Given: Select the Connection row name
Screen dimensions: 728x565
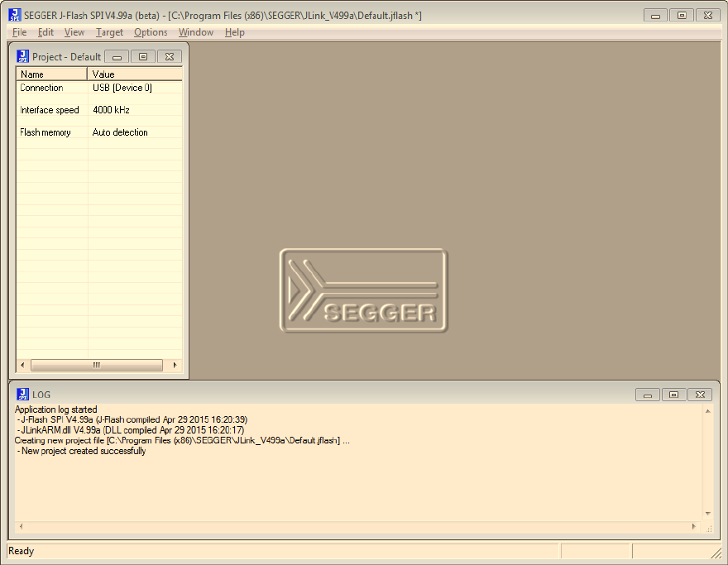Looking at the screenshot, I should coord(41,88).
